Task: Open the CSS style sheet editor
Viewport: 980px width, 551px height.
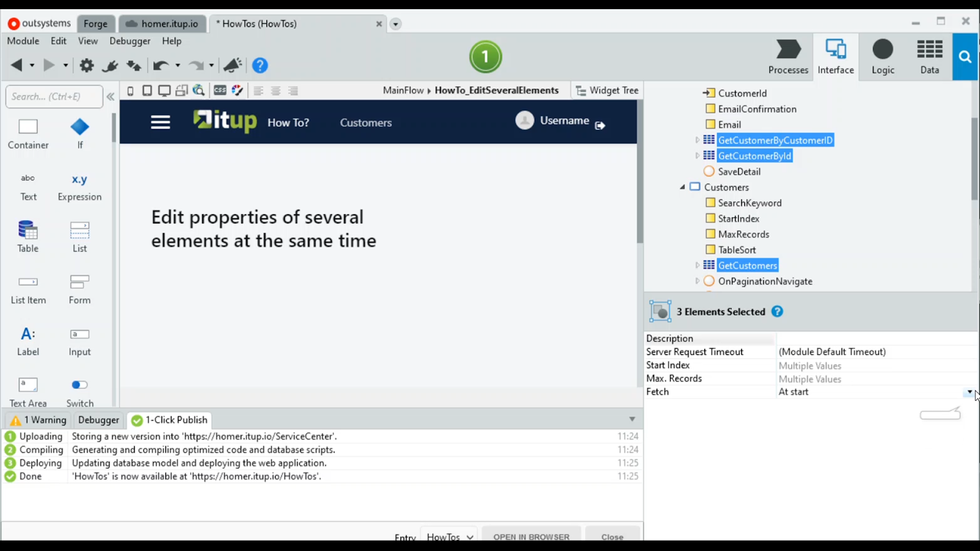Action: [220, 91]
